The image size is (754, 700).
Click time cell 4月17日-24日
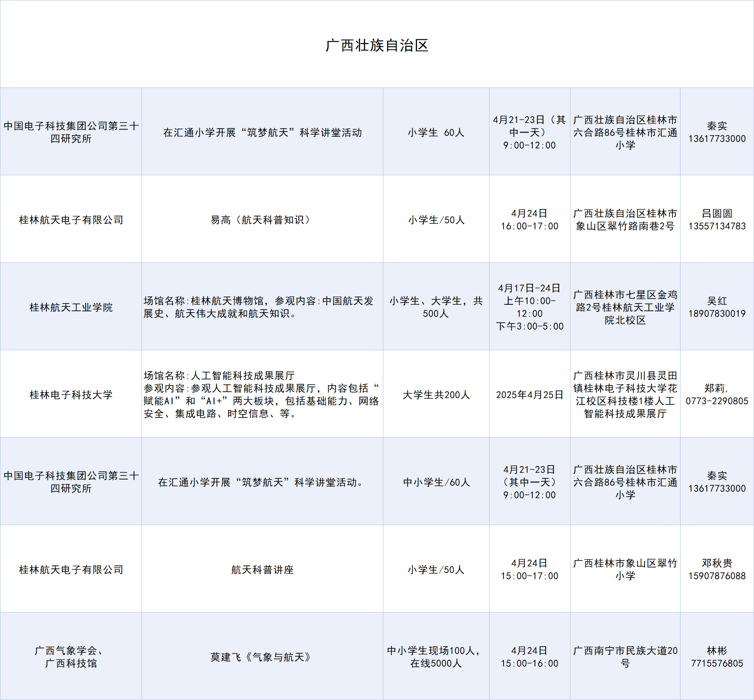pyautogui.click(x=530, y=306)
